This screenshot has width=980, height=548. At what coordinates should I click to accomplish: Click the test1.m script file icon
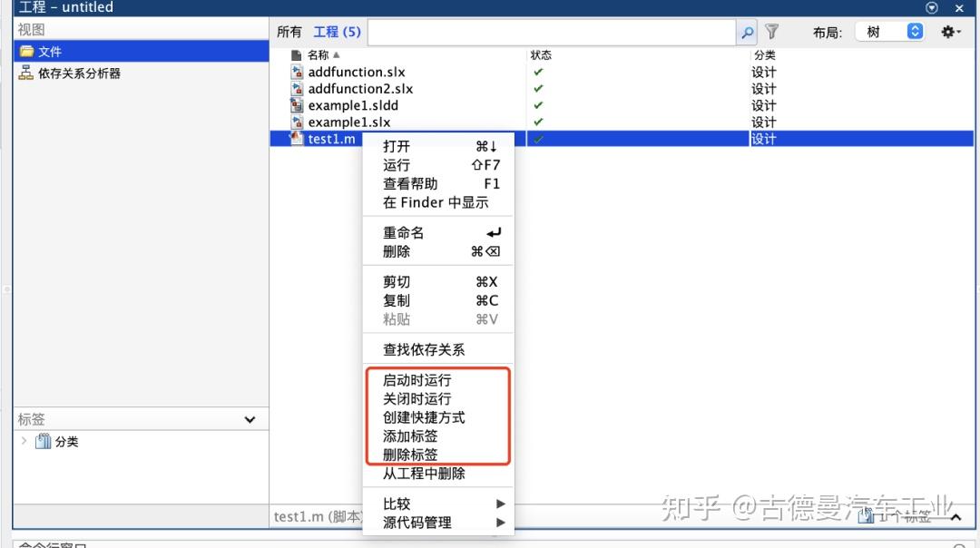[x=296, y=139]
